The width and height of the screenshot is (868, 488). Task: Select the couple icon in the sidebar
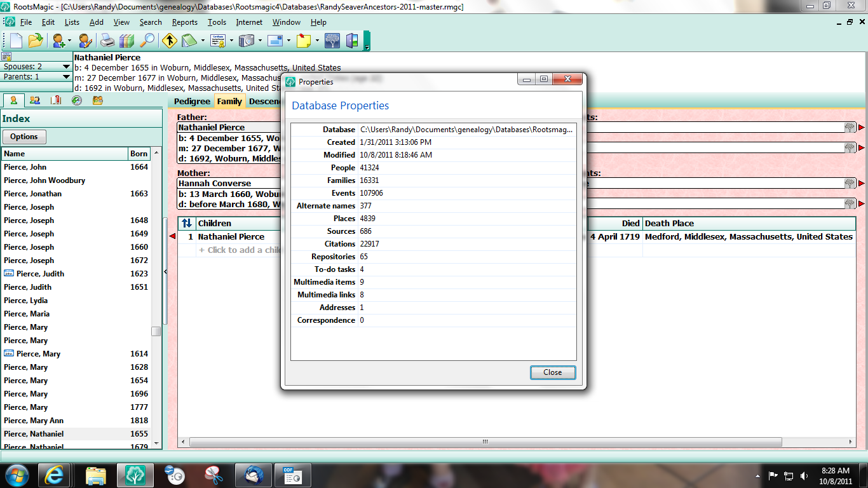[x=34, y=100]
